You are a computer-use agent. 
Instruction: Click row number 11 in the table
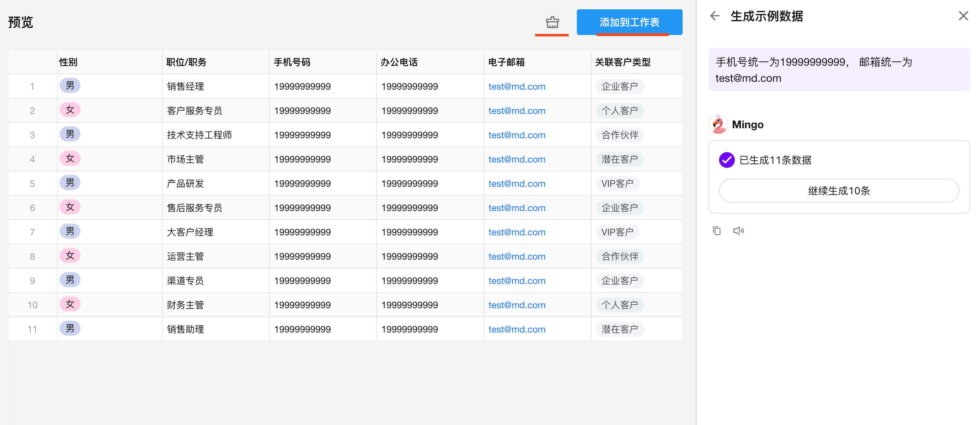tap(32, 329)
